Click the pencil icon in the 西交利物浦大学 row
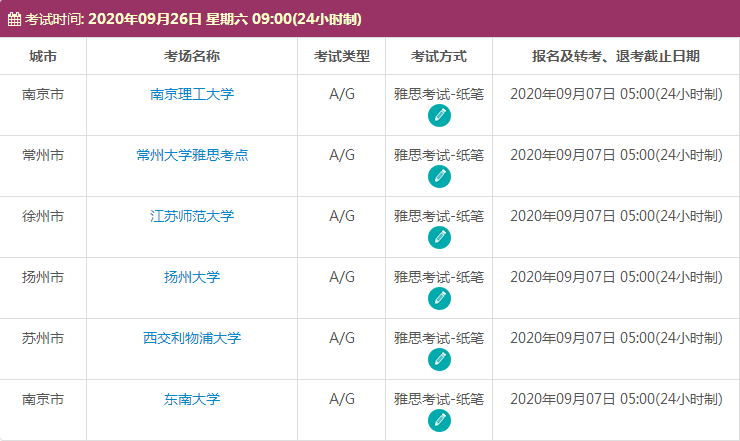Image resolution: width=740 pixels, height=441 pixels. pos(439,359)
